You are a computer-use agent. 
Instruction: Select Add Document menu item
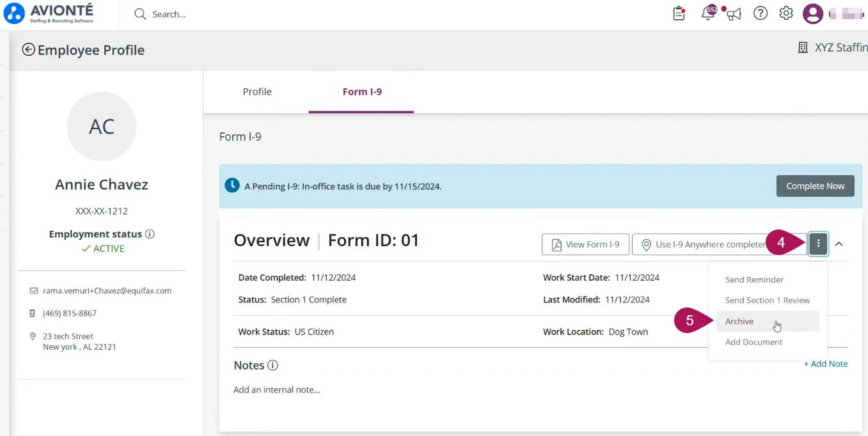(754, 342)
